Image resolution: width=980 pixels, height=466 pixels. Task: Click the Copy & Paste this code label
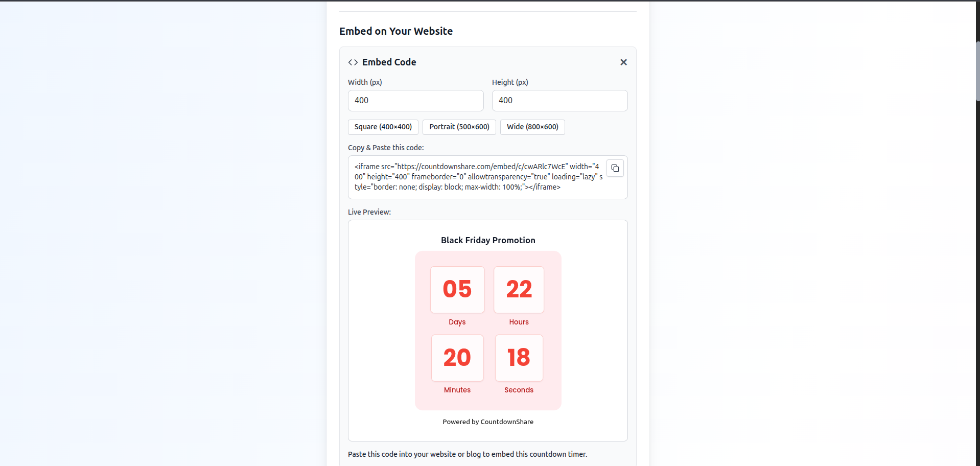tap(386, 147)
